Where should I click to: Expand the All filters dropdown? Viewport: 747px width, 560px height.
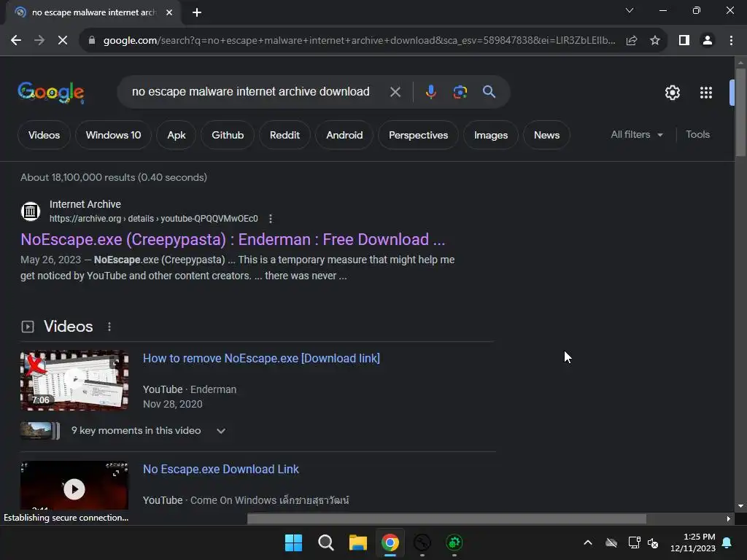click(637, 135)
